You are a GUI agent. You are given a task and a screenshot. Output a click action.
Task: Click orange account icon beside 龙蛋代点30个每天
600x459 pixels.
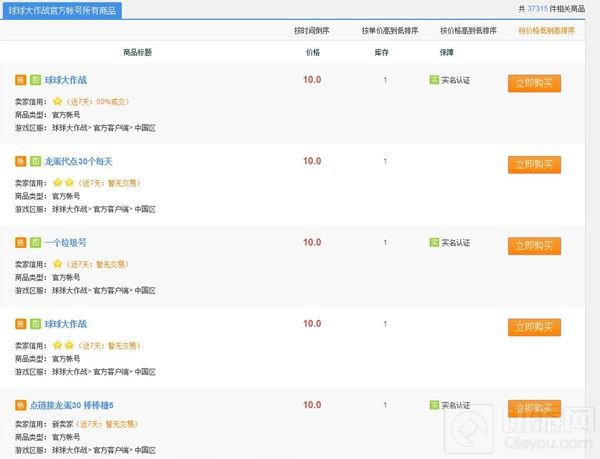pos(20,161)
